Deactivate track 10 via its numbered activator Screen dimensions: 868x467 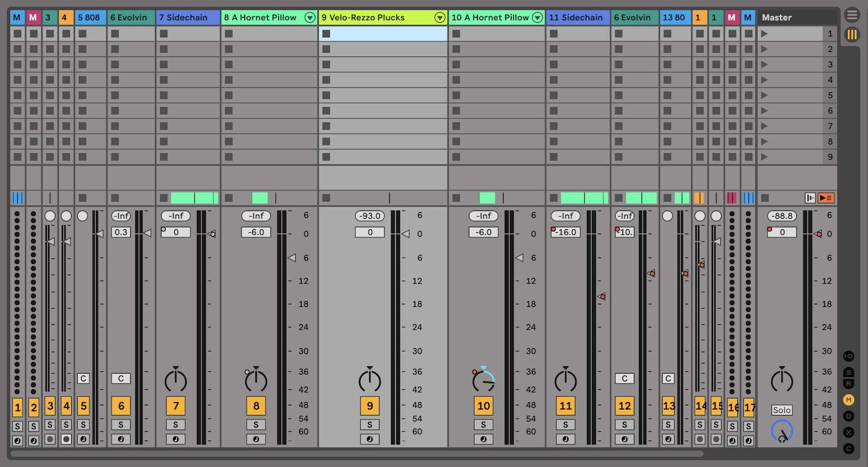click(x=483, y=405)
